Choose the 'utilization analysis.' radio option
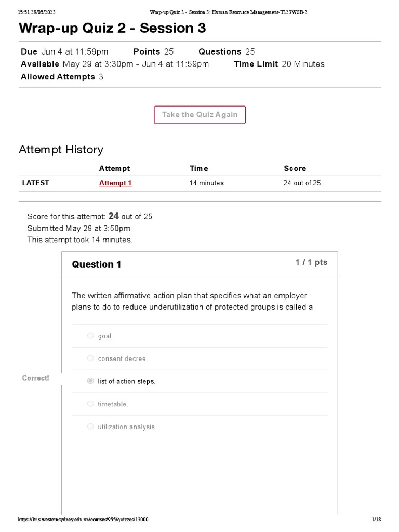The image size is (399, 532). tap(90, 427)
